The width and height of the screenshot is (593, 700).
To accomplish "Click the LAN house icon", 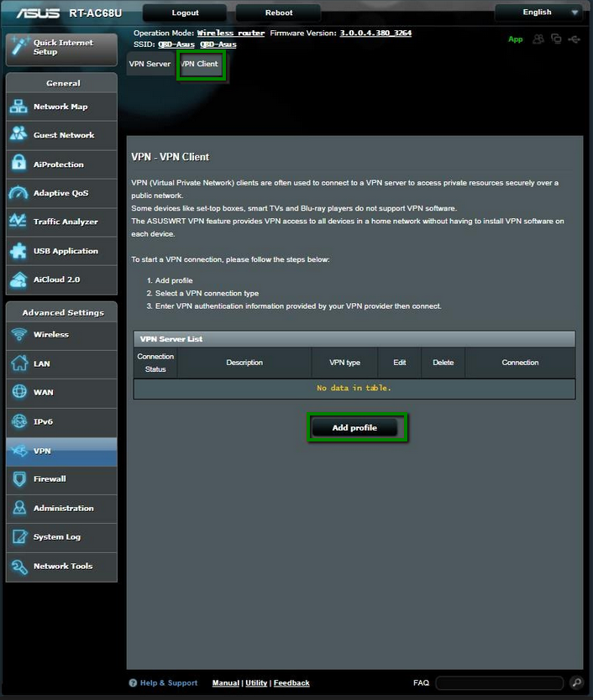I will [19, 363].
